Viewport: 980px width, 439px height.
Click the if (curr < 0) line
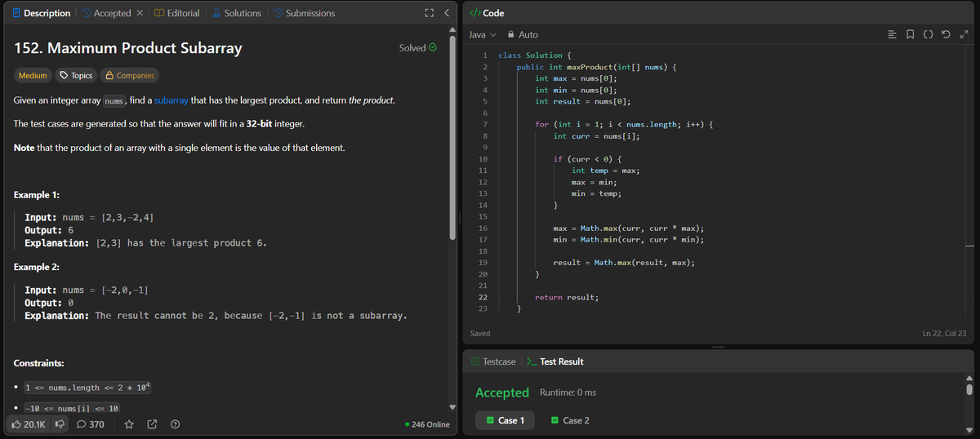(x=588, y=158)
